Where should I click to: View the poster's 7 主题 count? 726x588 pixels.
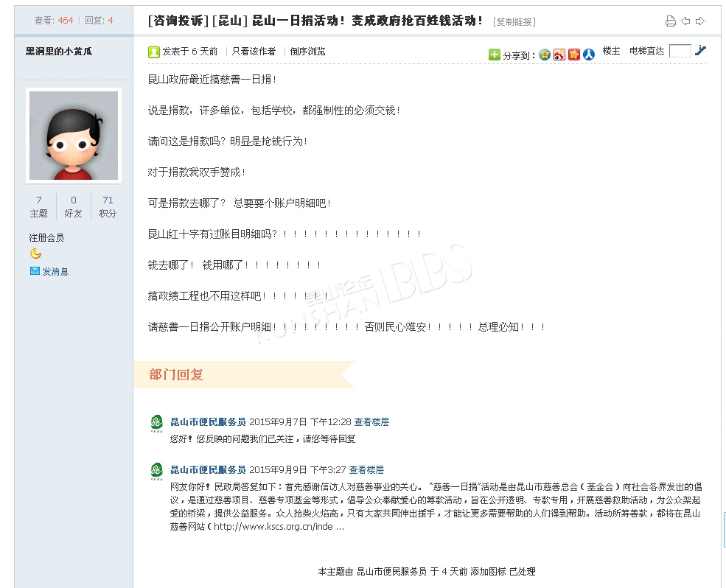click(39, 206)
